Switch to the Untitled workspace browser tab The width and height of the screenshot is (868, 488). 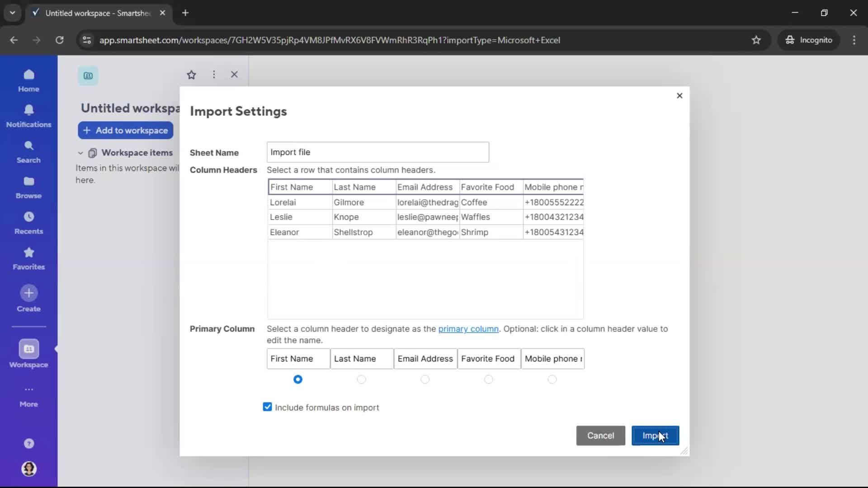click(90, 13)
